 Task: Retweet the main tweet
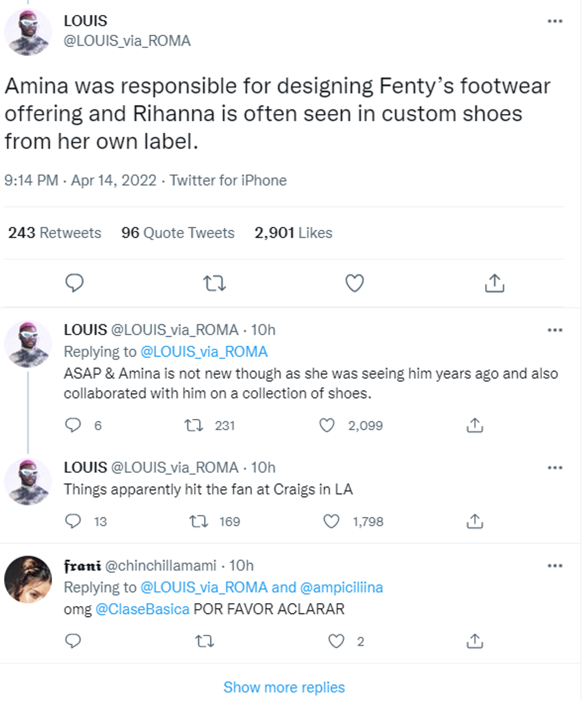pyautogui.click(x=214, y=283)
